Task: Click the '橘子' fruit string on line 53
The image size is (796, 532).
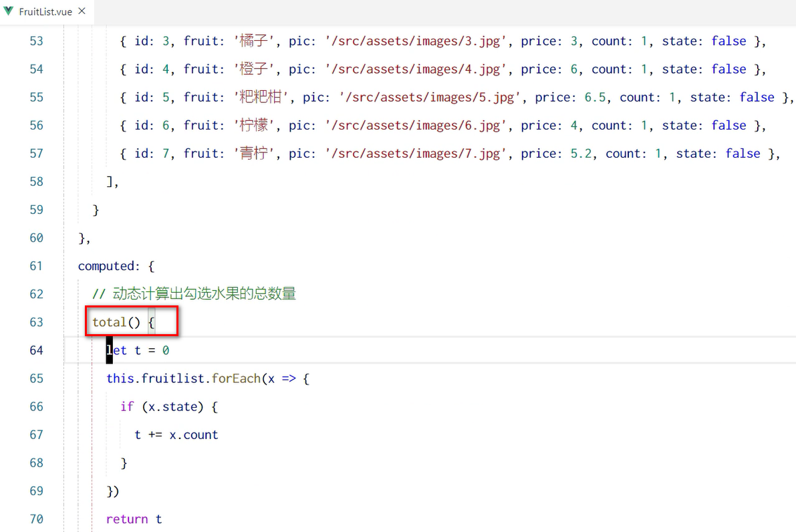Action: [x=253, y=41]
